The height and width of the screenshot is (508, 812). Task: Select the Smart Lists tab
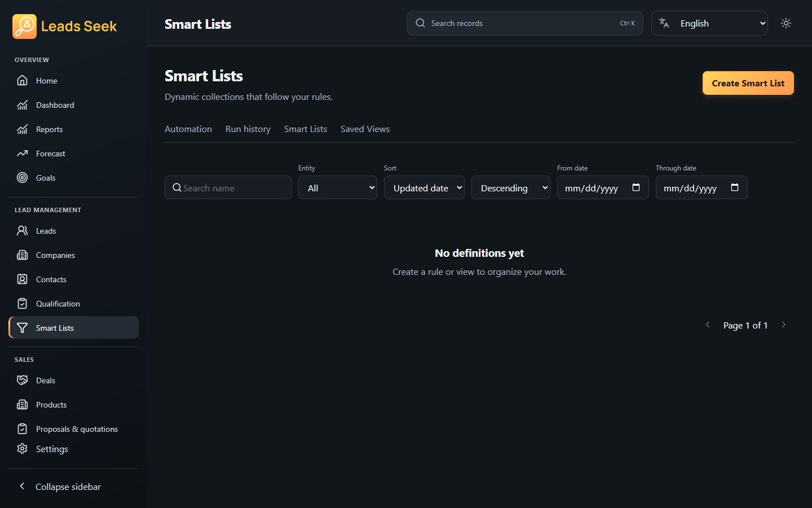point(306,129)
